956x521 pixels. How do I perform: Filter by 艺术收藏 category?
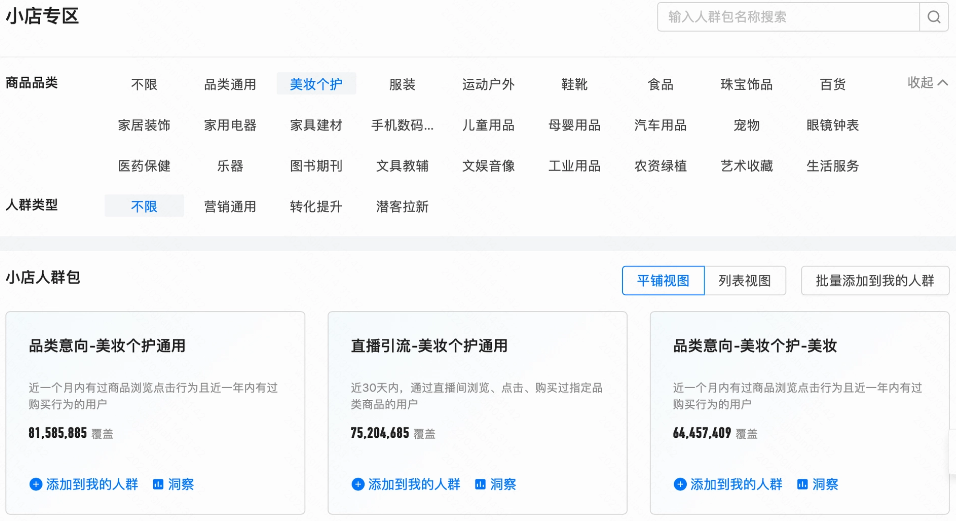pyautogui.click(x=746, y=166)
